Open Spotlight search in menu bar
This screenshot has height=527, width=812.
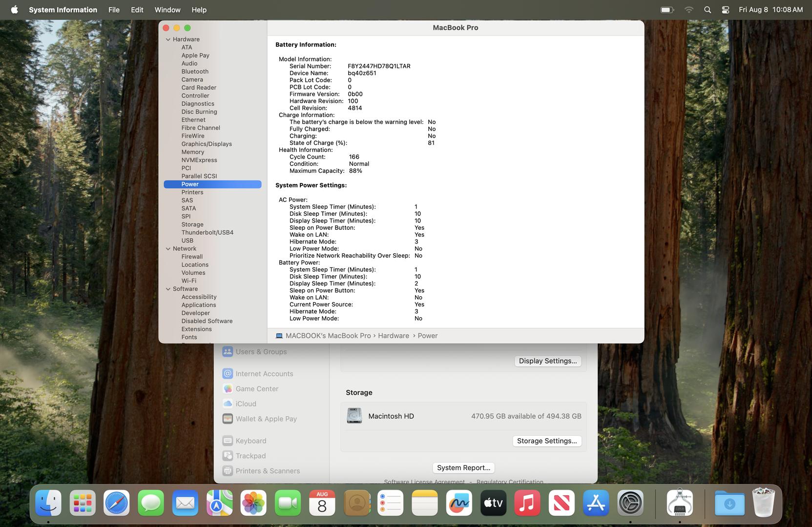pos(707,10)
